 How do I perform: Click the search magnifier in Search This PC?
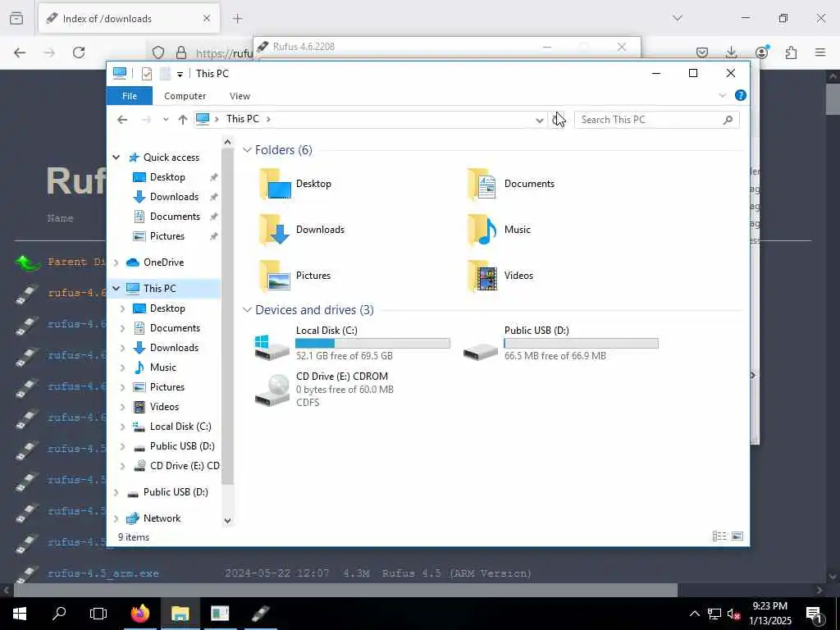[728, 120]
